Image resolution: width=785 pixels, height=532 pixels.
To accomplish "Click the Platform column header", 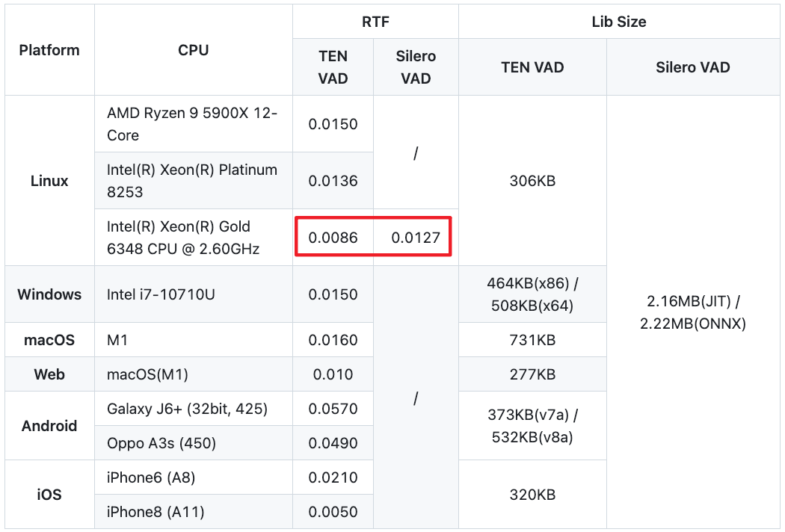I will pyautogui.click(x=49, y=51).
